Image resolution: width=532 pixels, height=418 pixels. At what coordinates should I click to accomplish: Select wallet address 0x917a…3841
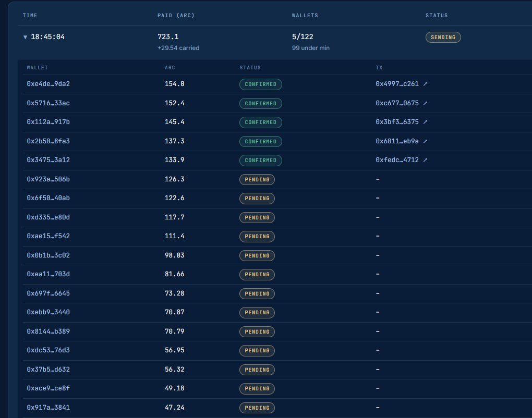pos(48,408)
